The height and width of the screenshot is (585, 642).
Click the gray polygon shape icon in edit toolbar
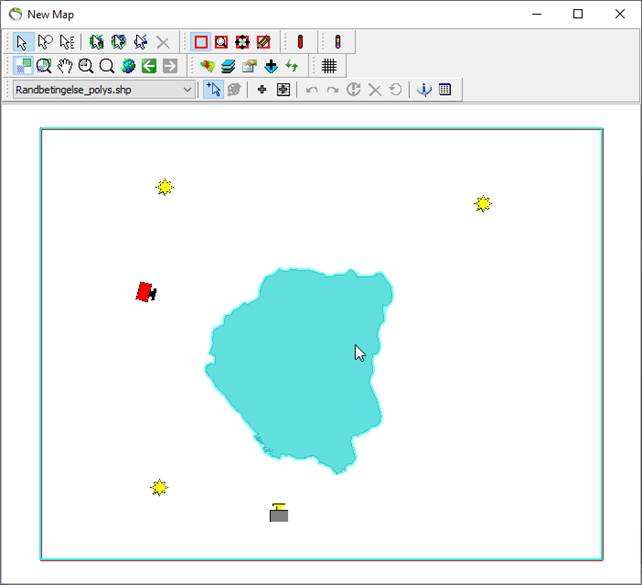point(234,89)
